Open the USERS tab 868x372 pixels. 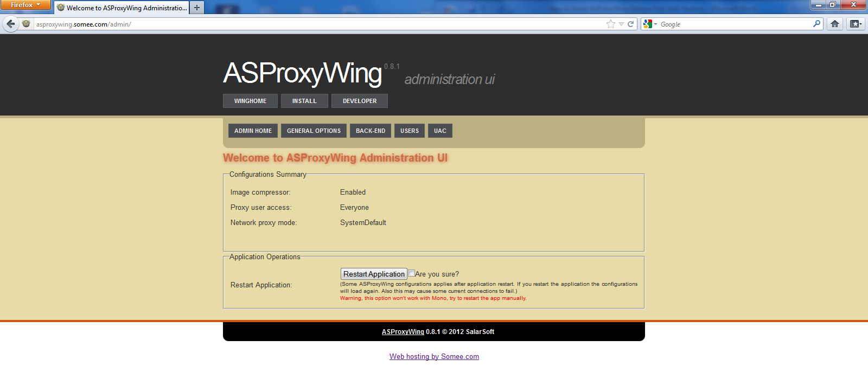410,131
